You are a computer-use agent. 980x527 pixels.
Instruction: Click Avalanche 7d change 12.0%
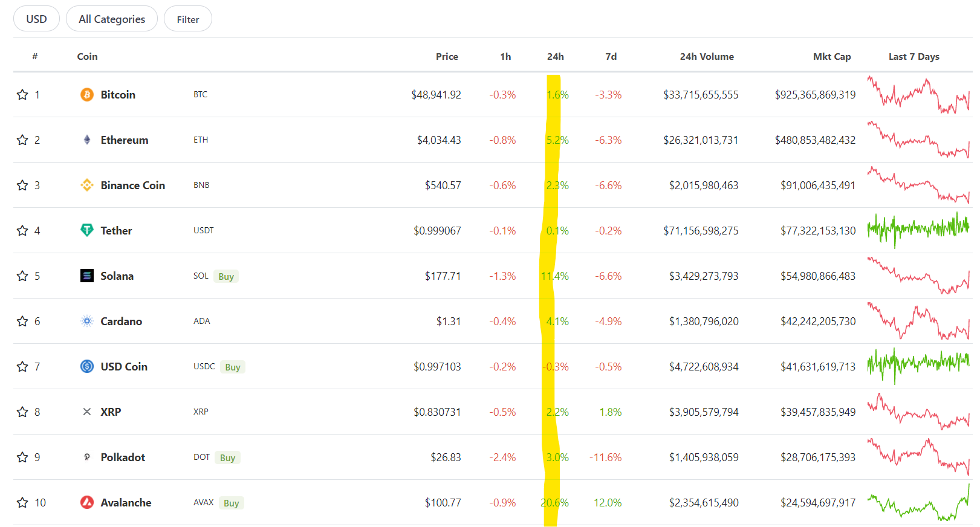pyautogui.click(x=608, y=502)
